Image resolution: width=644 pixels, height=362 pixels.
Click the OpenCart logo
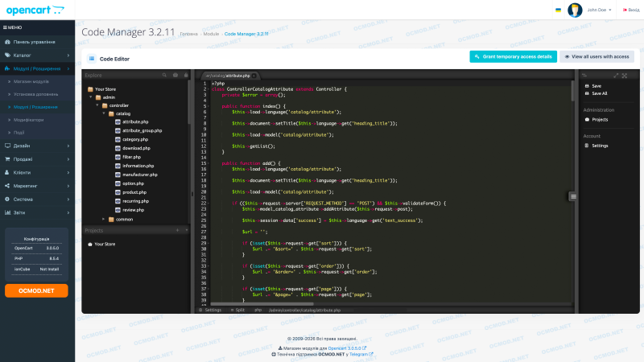click(x=35, y=10)
